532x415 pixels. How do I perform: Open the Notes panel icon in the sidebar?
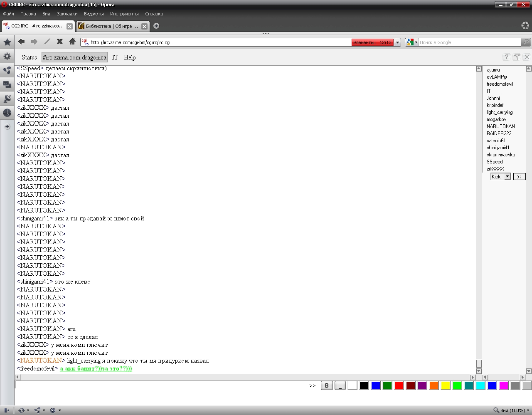coord(7,84)
